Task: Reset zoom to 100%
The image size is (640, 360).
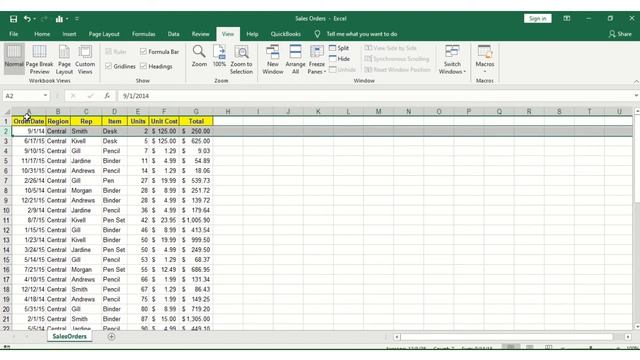Action: (x=219, y=56)
